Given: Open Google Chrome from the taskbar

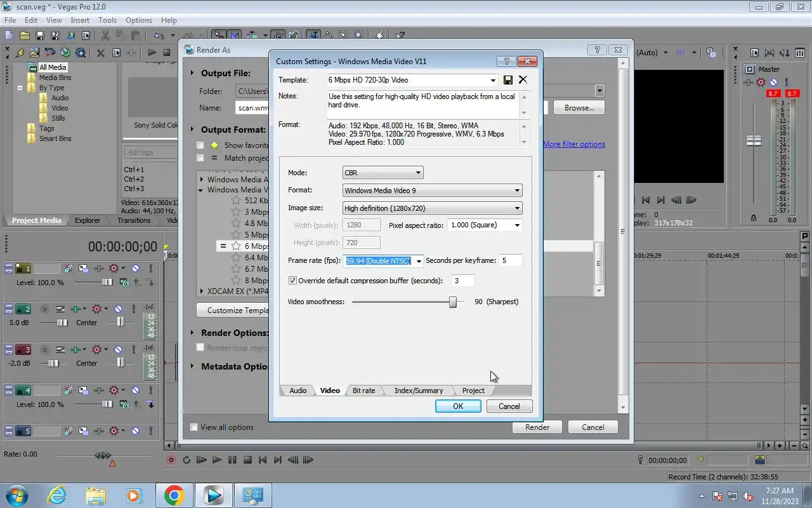Looking at the screenshot, I should pos(174,495).
